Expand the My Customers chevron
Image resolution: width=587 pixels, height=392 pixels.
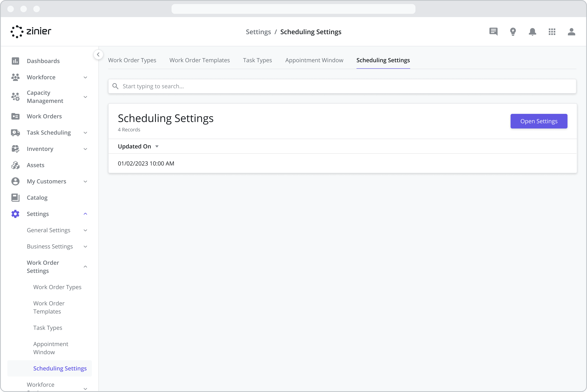[x=85, y=182]
